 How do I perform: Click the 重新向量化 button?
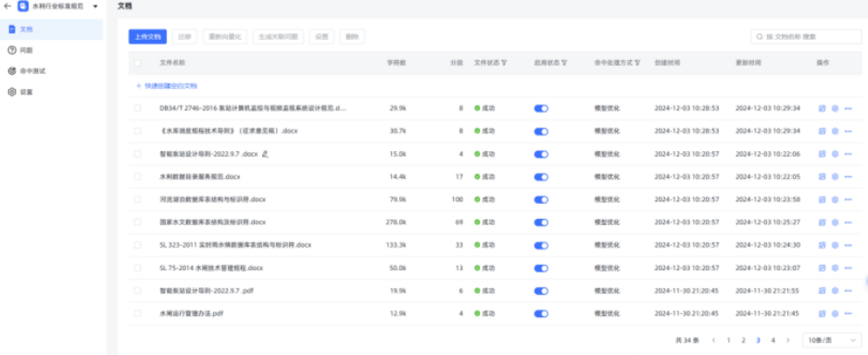[x=225, y=36]
